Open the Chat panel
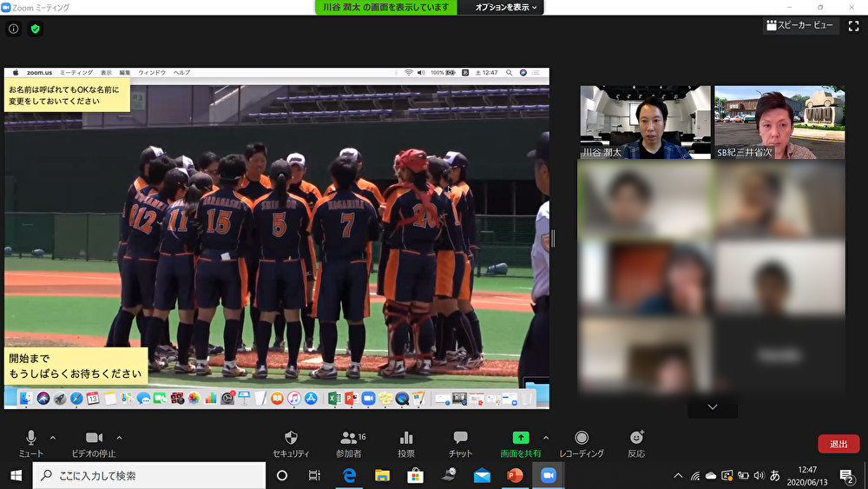Screen dimensions: 868x489 pyautogui.click(x=460, y=439)
